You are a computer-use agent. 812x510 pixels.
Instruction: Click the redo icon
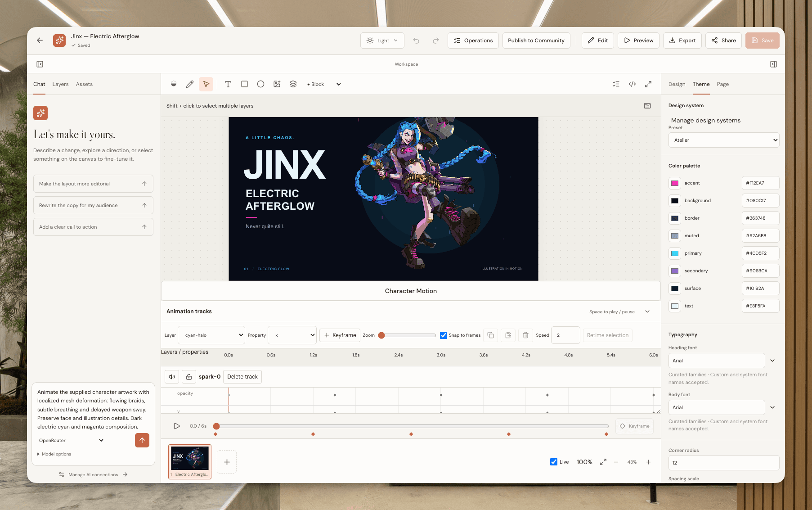point(436,41)
